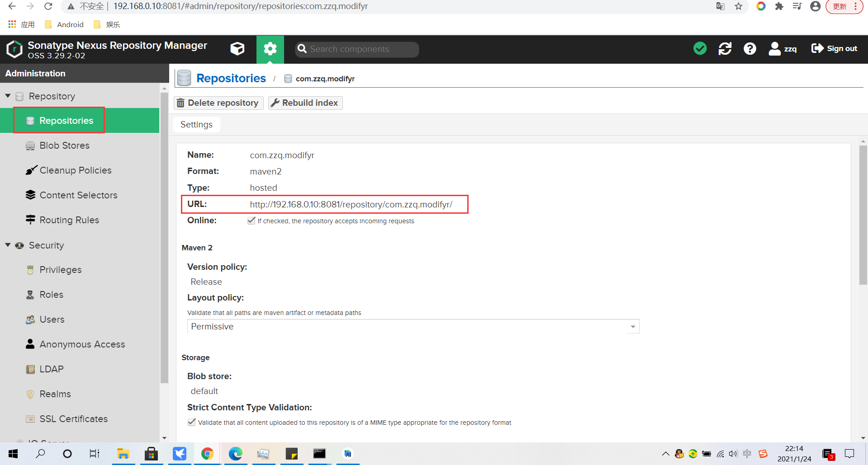Viewport: 868px width, 465px height.
Task: Reload the browser page
Action: coord(48,6)
